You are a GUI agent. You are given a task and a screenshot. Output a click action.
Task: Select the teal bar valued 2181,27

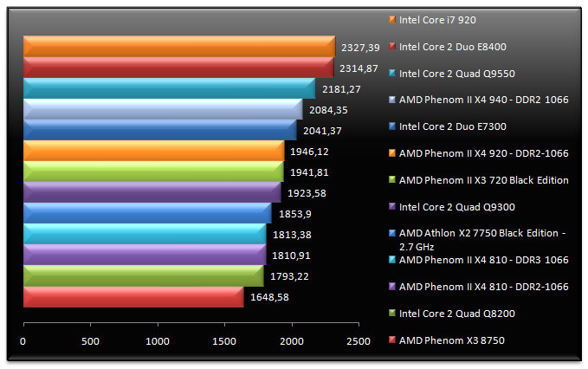click(170, 88)
